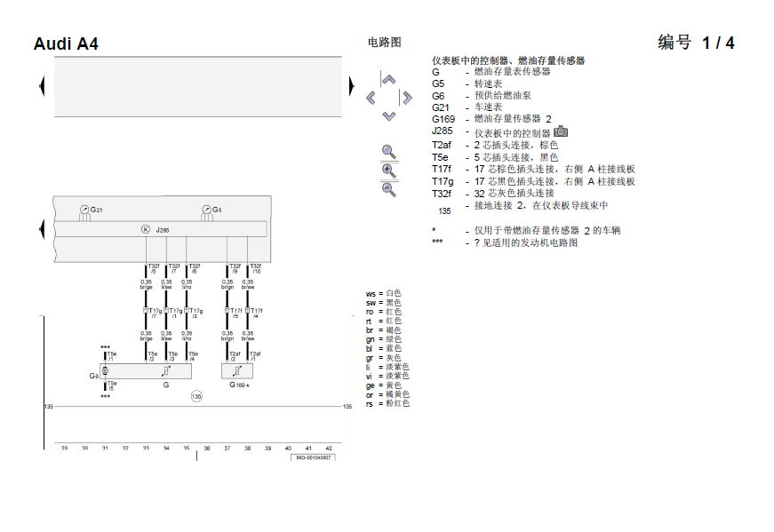
Task: Select legend row G6 预供给燃油泵
Action: [x=482, y=96]
